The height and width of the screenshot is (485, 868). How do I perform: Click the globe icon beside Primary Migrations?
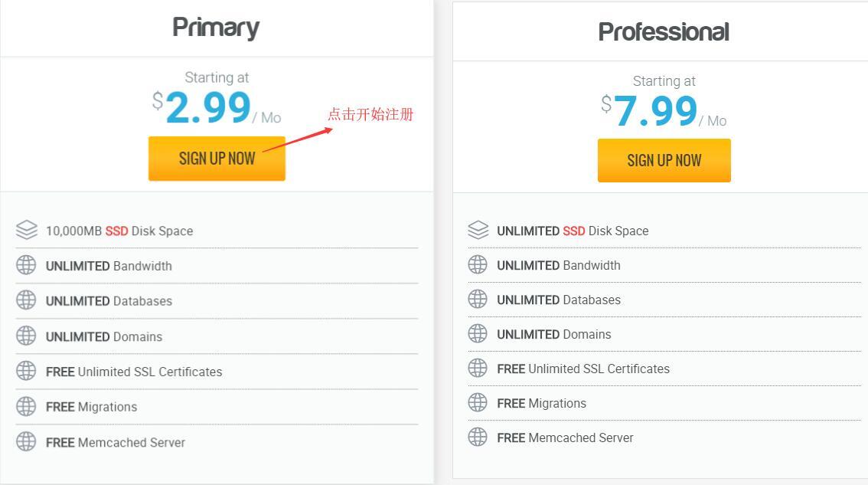(26, 406)
